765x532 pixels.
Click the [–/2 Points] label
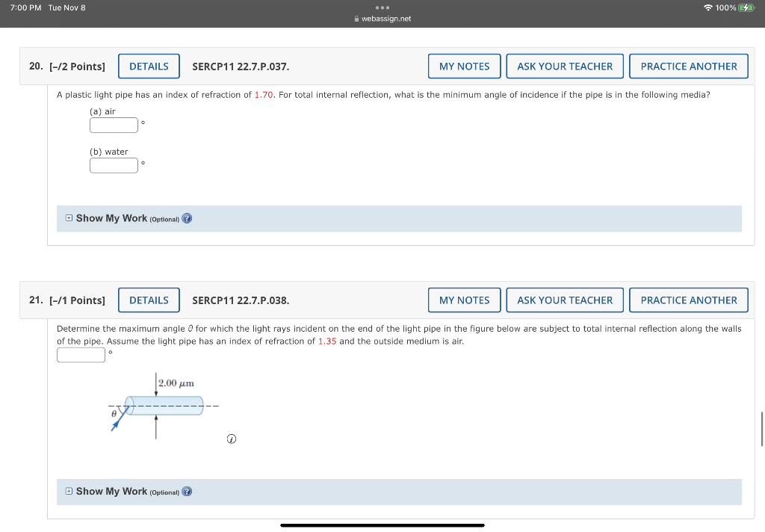coord(77,66)
